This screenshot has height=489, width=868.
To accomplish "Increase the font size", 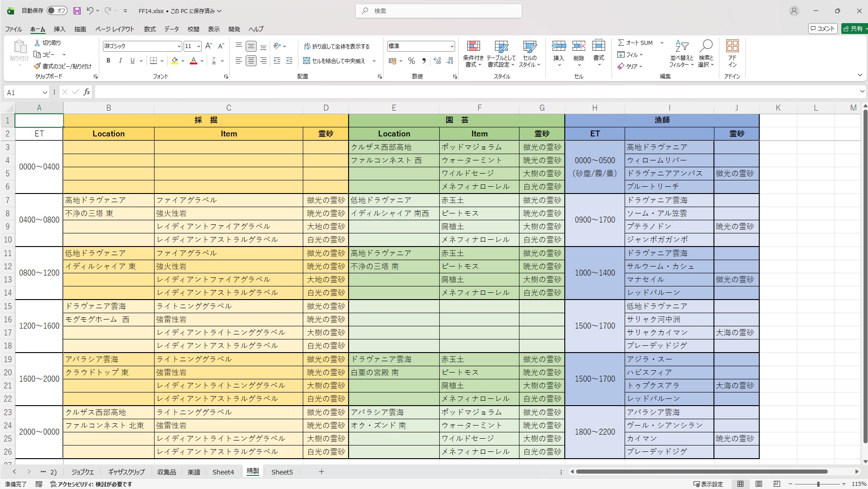I will 209,46.
